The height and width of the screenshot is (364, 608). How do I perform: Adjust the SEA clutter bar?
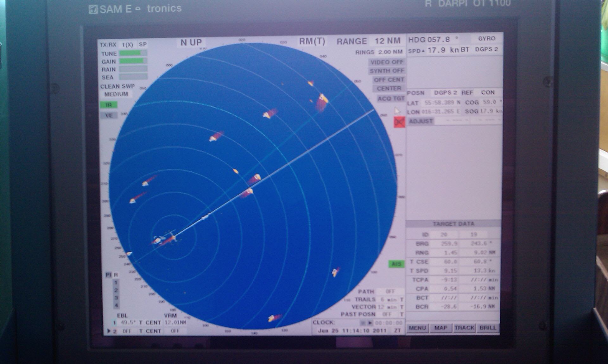click(x=133, y=77)
